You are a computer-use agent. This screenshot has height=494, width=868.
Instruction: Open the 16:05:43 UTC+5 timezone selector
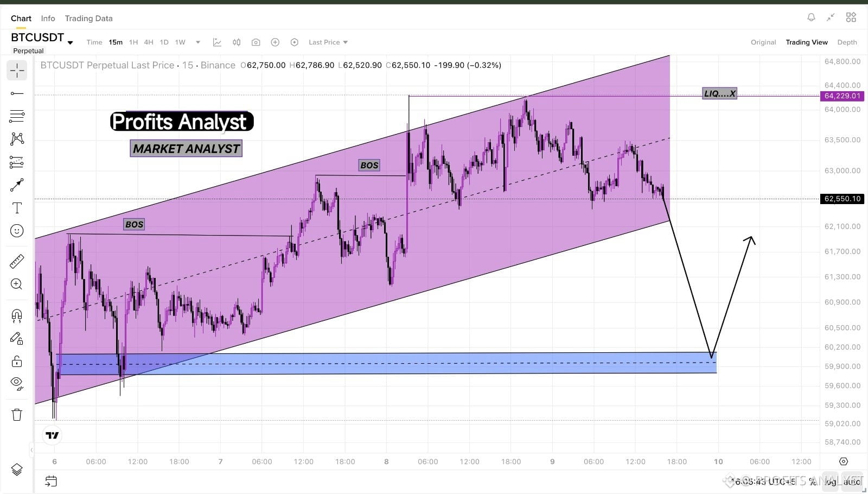(763, 481)
